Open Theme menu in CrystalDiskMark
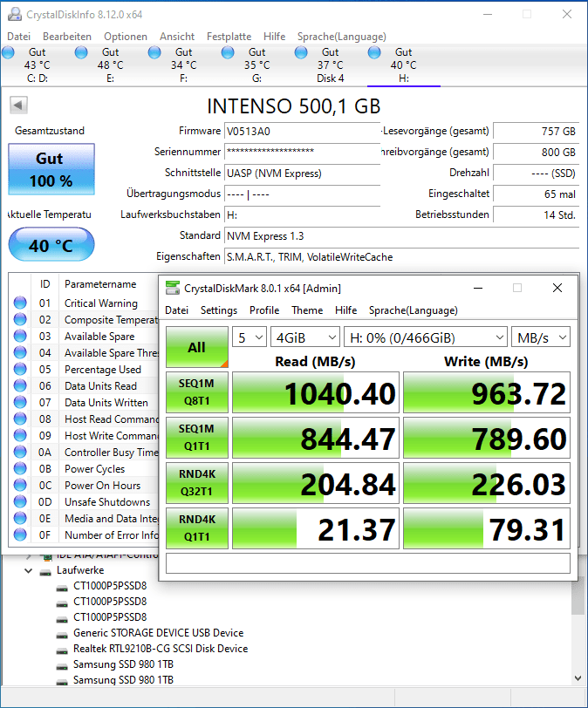The height and width of the screenshot is (708, 588). coord(307,310)
